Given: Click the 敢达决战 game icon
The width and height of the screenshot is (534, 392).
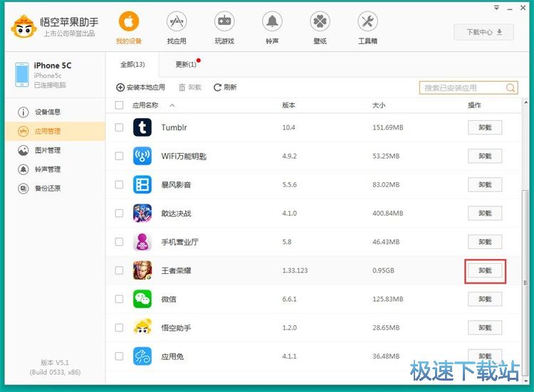Looking at the screenshot, I should click(x=142, y=213).
